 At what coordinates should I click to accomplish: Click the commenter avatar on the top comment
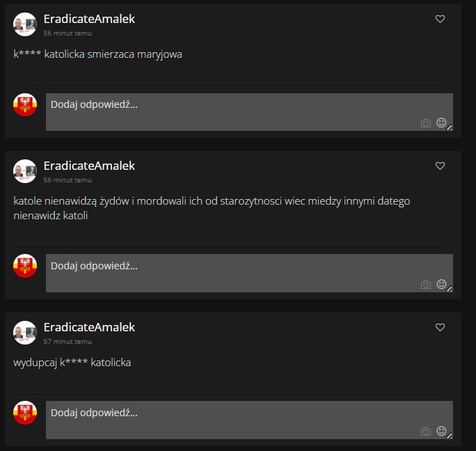point(25,24)
